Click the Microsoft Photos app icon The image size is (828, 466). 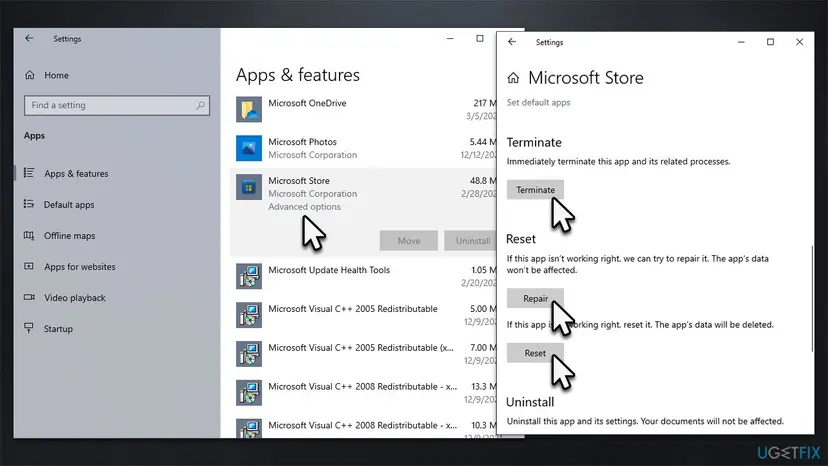coord(249,148)
